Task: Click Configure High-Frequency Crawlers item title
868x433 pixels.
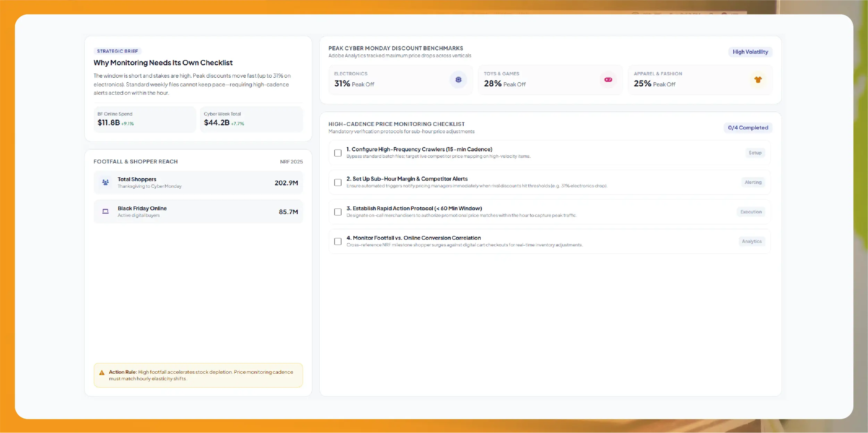Action: (419, 150)
